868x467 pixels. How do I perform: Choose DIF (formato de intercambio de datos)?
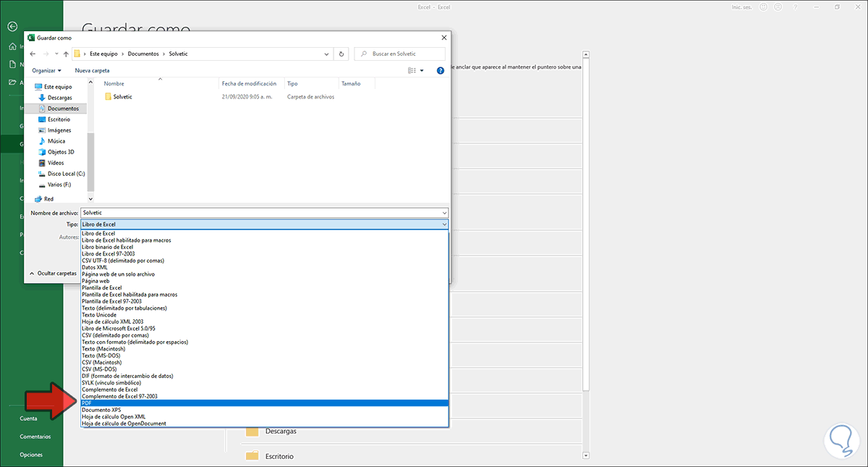pos(265,376)
